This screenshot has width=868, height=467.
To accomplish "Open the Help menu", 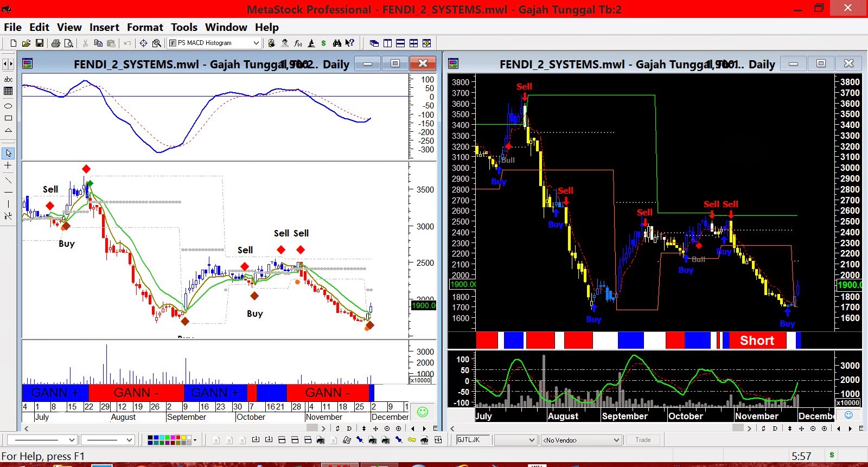I will [267, 27].
